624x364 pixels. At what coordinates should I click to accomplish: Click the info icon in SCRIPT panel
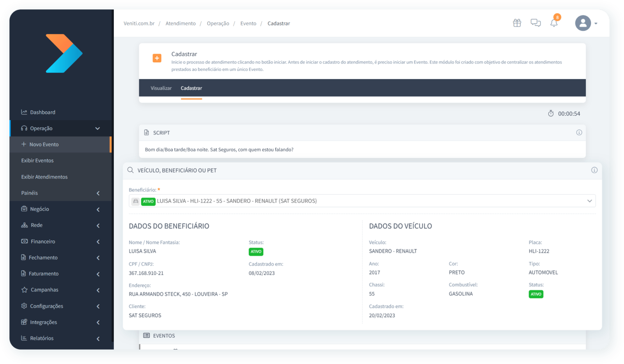pos(579,133)
